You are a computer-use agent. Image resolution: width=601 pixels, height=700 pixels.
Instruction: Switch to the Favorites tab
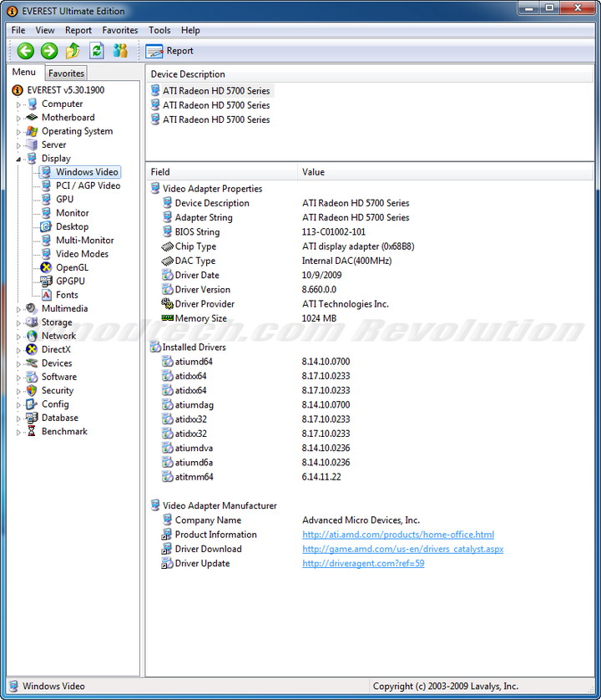click(x=66, y=74)
